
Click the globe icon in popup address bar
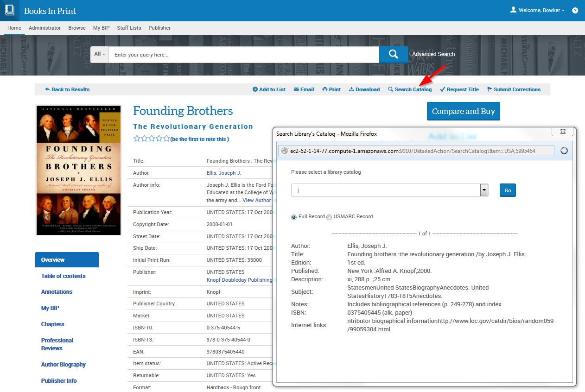coord(285,151)
